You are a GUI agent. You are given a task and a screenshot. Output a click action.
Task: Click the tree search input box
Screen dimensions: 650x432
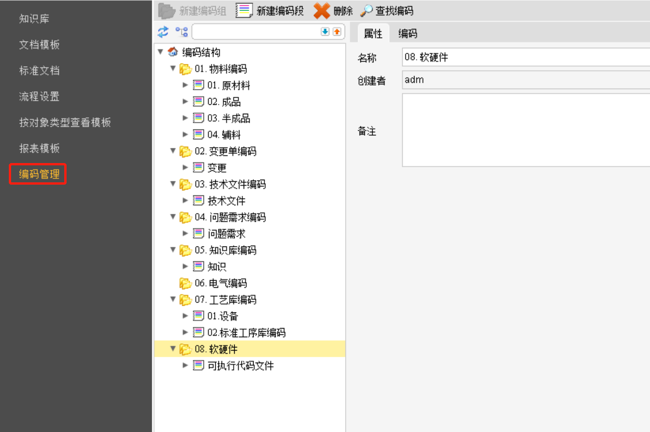pos(256,32)
